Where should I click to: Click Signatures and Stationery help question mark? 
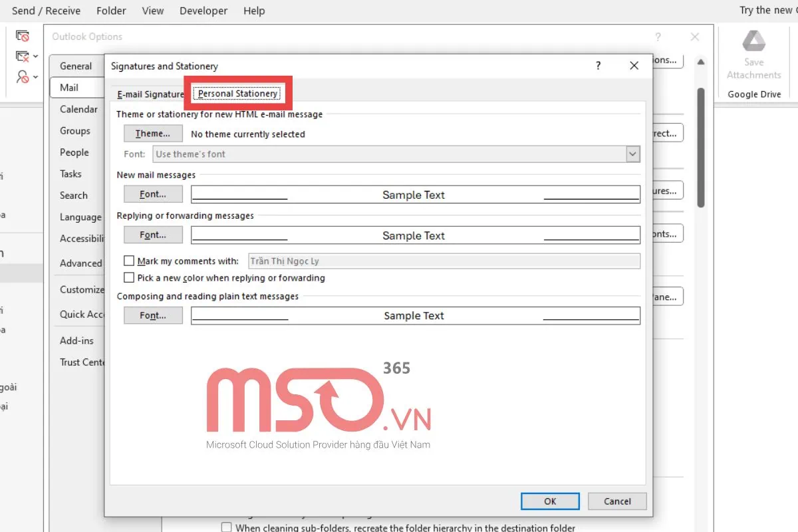point(598,66)
